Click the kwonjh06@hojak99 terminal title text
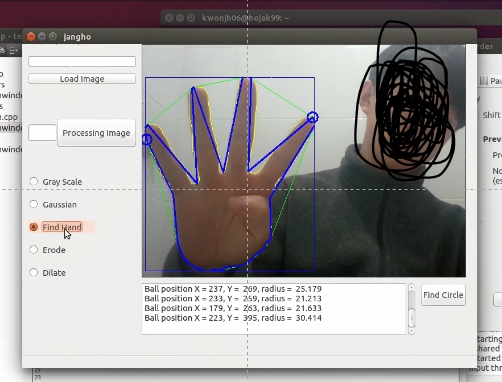The height and width of the screenshot is (382, 502). pyautogui.click(x=245, y=18)
